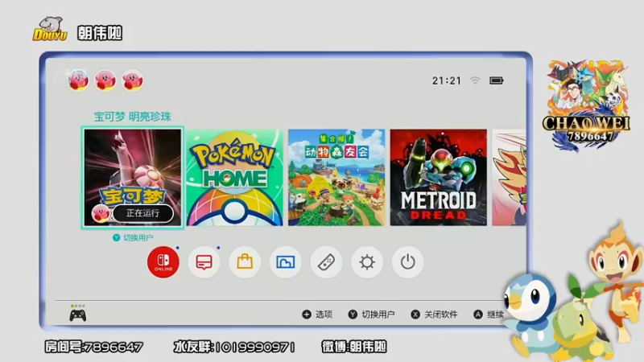Click the room number text 房间号:7896647
This screenshot has width=644, height=362.
[93, 348]
